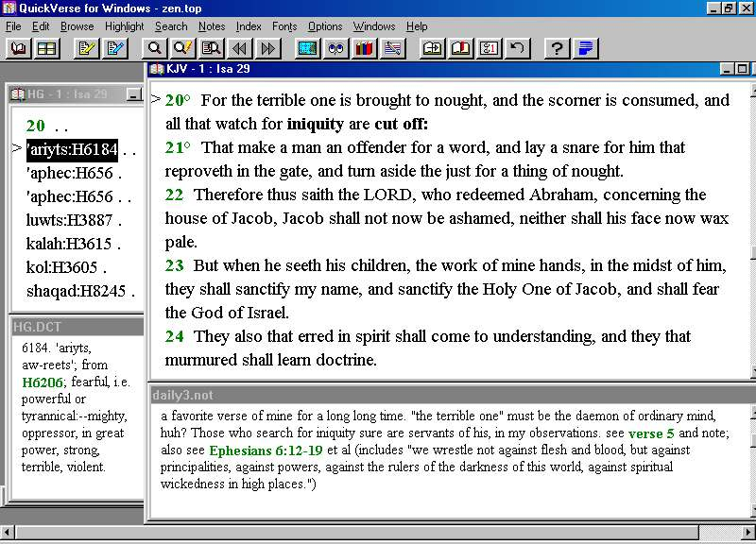The image size is (756, 544).
Task: Select the shaqad:H8245 entry in HG list
Action: pyautogui.click(x=76, y=291)
